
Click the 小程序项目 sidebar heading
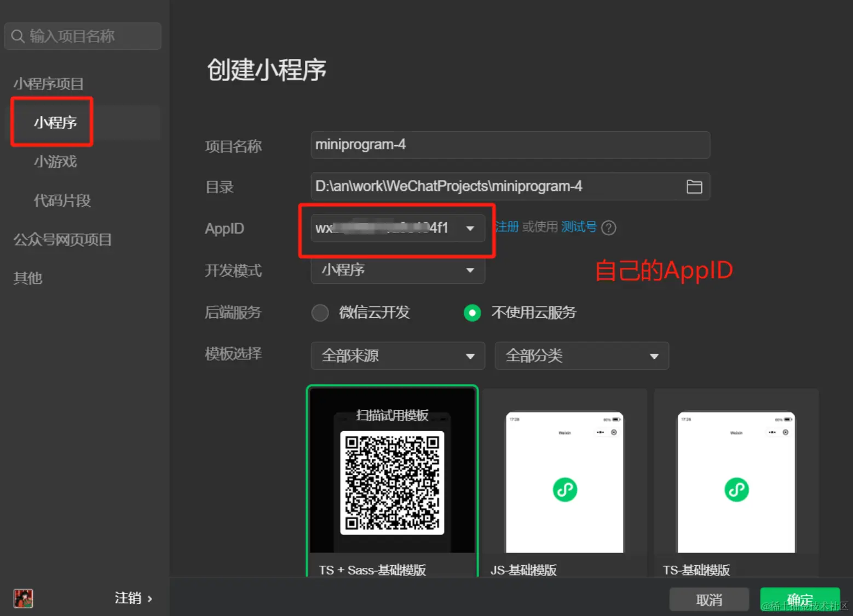(48, 84)
